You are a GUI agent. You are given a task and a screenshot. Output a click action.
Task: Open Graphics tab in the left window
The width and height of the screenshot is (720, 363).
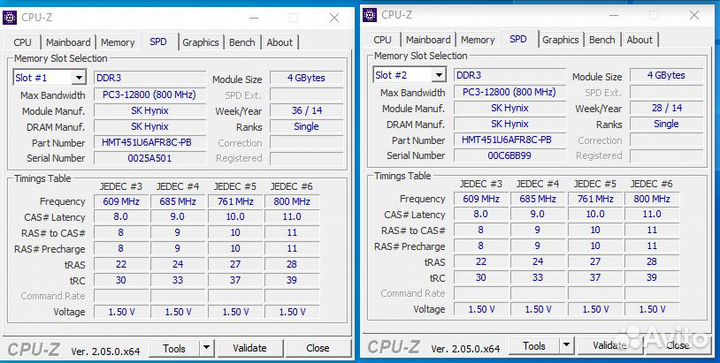tap(200, 42)
